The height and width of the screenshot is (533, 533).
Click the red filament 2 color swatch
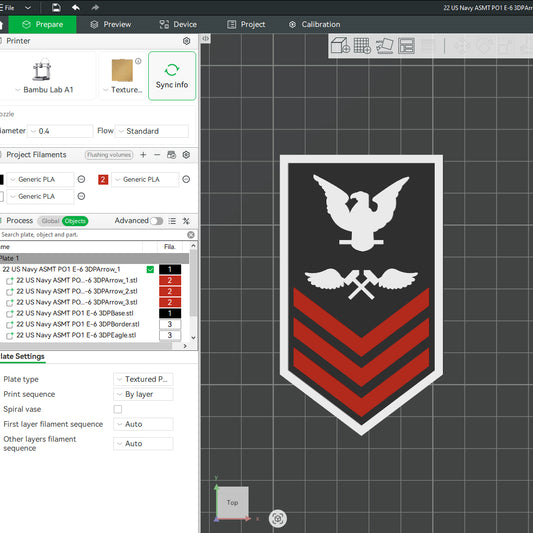tap(103, 179)
